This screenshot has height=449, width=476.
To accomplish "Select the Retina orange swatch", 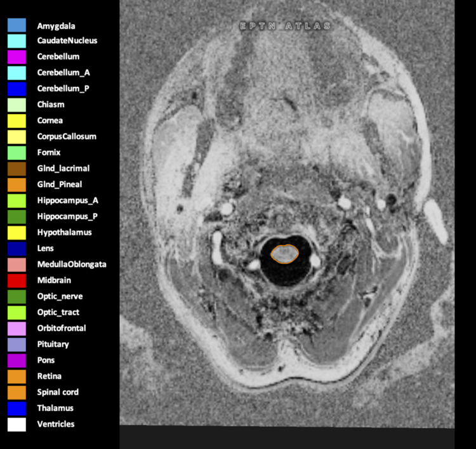I will [17, 377].
